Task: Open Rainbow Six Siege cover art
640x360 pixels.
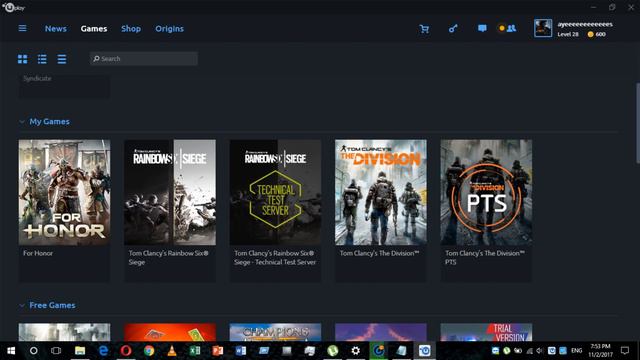Action: coord(170,192)
